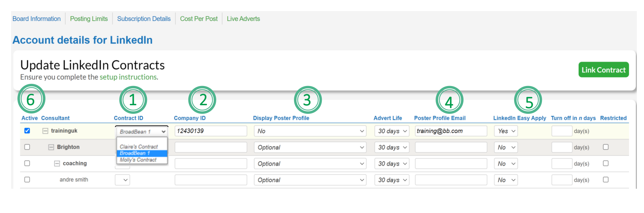Switch to the Posting Limits tab

89,19
